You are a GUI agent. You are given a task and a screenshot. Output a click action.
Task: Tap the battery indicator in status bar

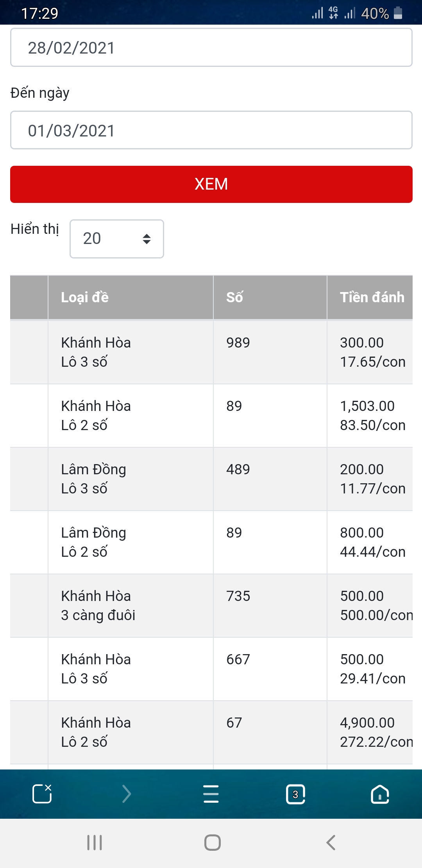(398, 13)
